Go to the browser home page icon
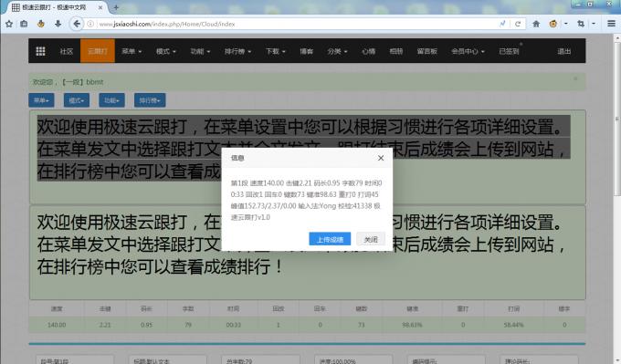 (x=536, y=24)
